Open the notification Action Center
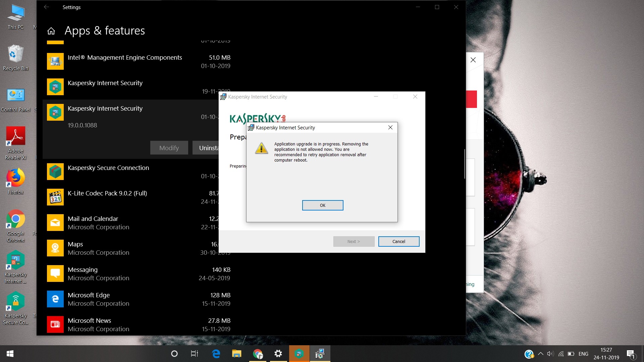Screen dimensions: 644x362 click(x=631, y=354)
